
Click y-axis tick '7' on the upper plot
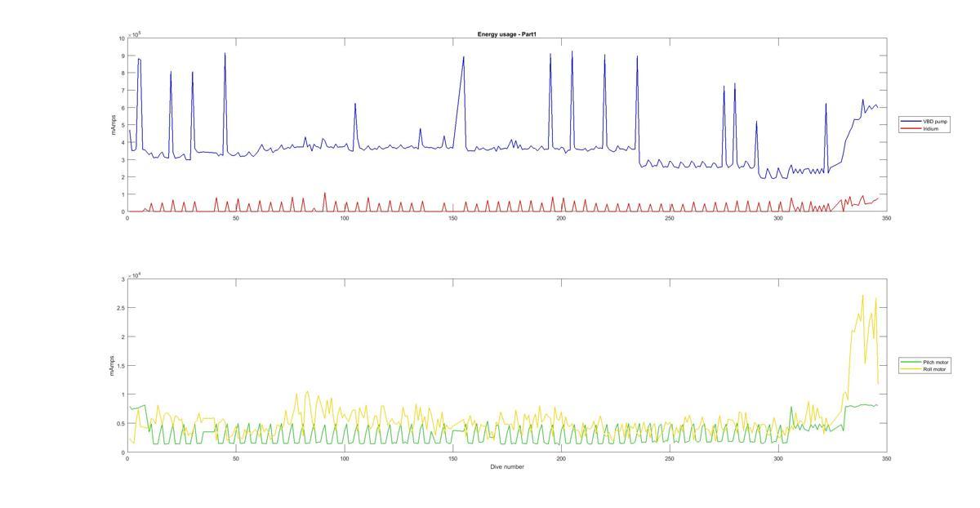(122, 91)
